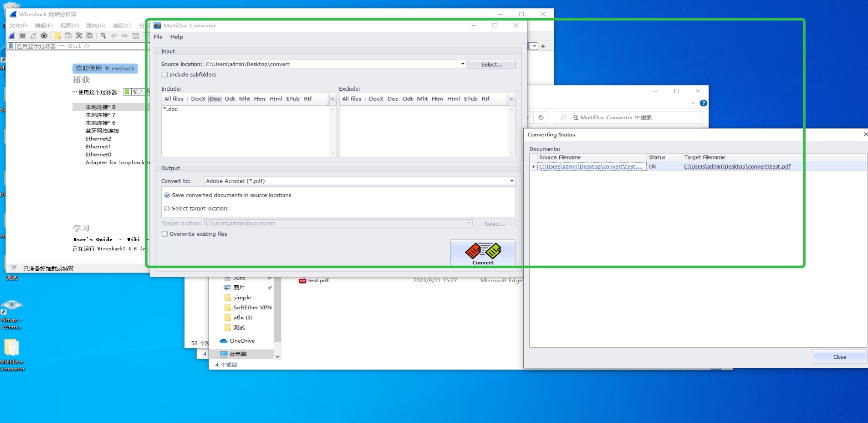Click Wireshark's go to packet icon
The height and width of the screenshot is (423, 868).
coord(136,36)
